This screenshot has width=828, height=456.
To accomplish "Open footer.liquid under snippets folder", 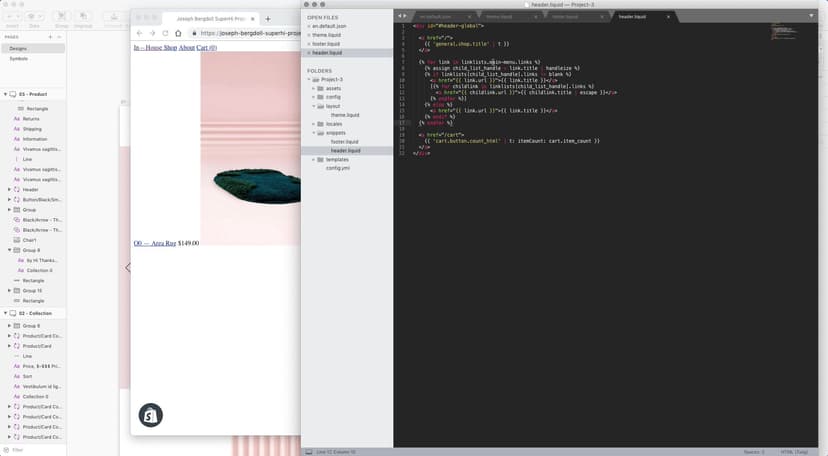I will 344,142.
